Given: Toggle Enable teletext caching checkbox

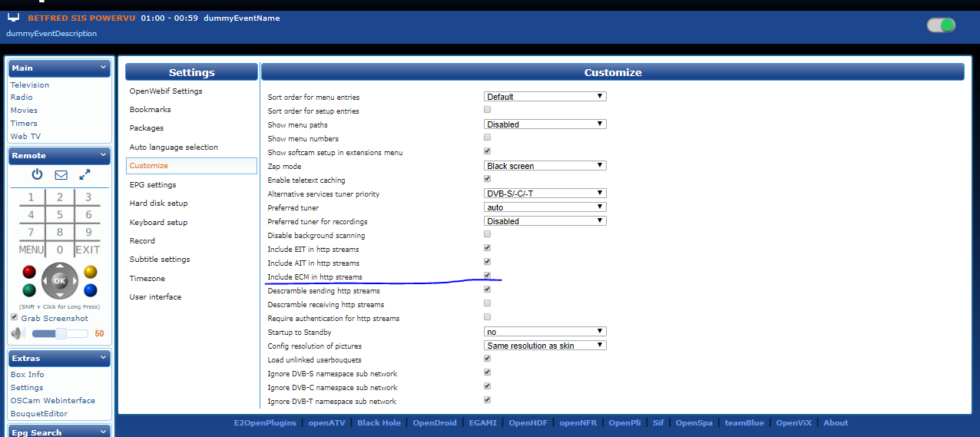Looking at the screenshot, I should coord(487,179).
